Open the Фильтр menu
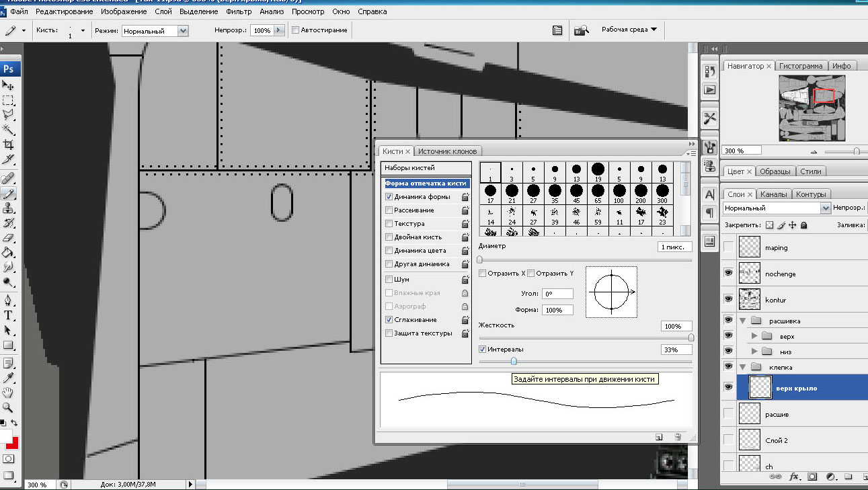868x490 pixels. tap(239, 11)
